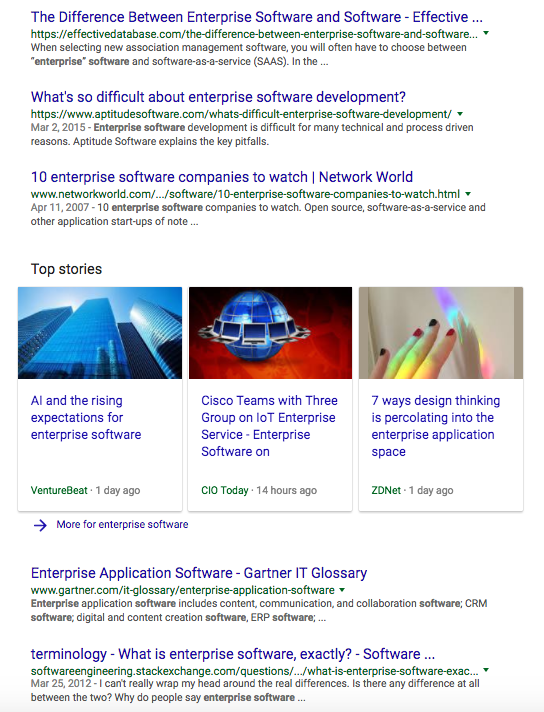
Task: Click the VentureBeat source label
Action: (59, 490)
